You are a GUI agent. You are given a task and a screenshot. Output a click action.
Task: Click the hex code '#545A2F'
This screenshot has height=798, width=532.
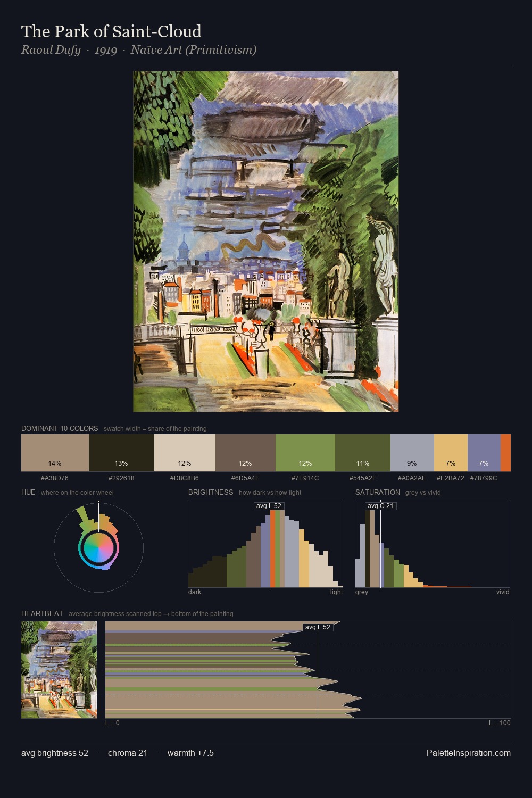[x=363, y=478]
